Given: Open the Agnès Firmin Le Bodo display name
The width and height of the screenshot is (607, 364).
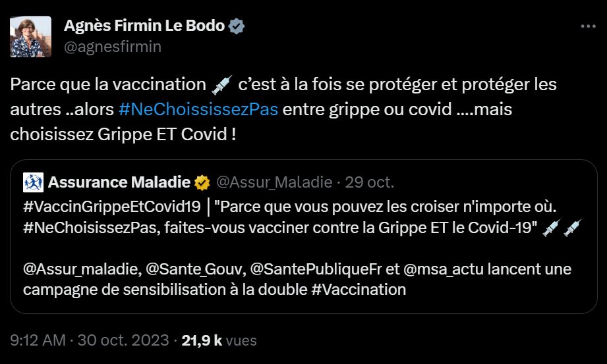Looking at the screenshot, I should [144, 26].
